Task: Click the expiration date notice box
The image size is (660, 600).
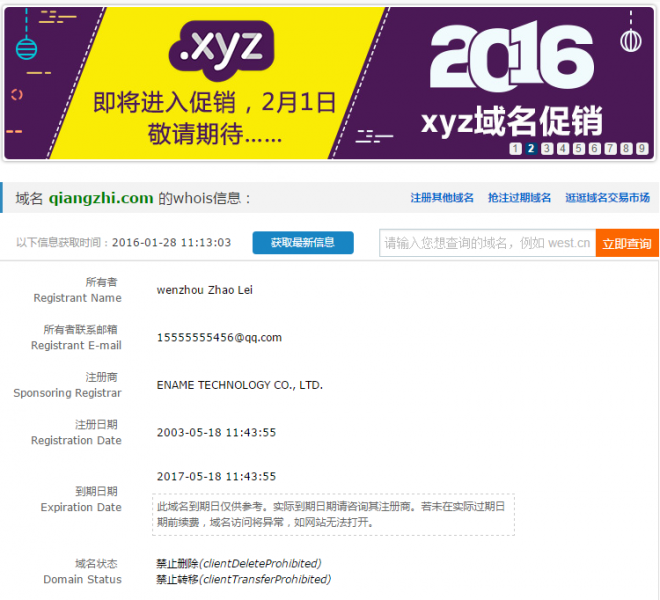Action: (333, 515)
